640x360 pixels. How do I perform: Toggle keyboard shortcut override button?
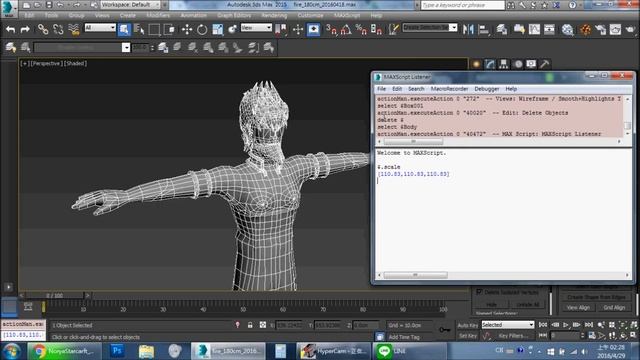313,29
